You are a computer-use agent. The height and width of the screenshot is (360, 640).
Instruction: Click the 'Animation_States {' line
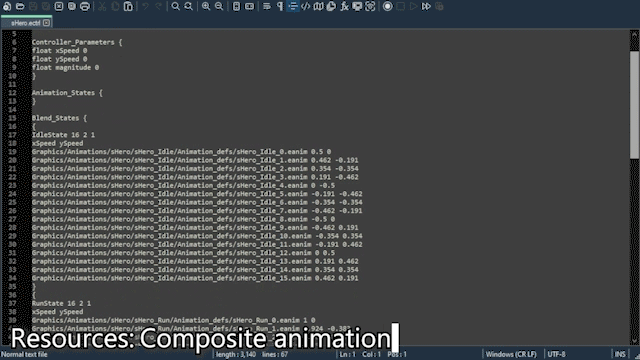pos(67,93)
